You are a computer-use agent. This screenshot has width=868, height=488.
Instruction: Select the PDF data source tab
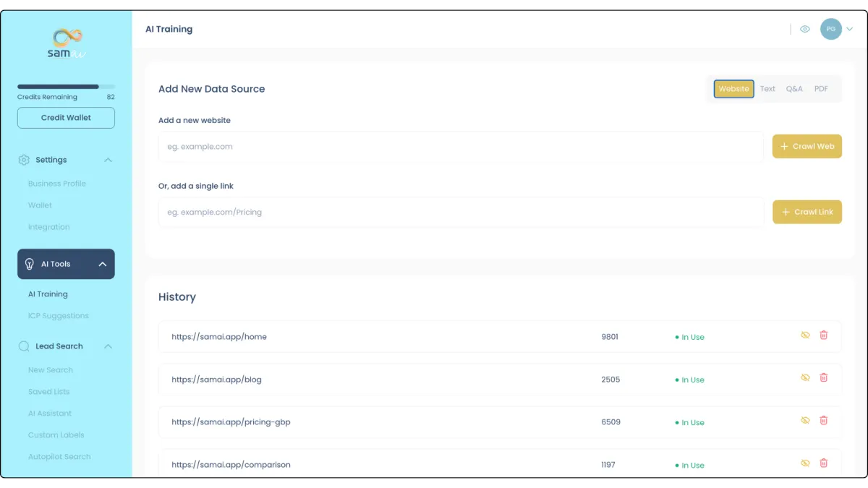[821, 89]
